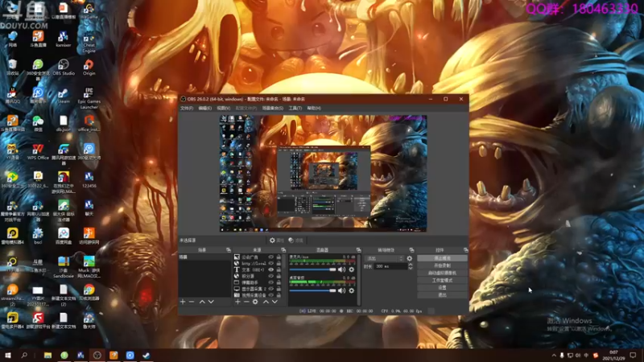Adjust 麦克风/Aux volume slider
Image resolution: width=644 pixels, height=362 pixels.
312,269
